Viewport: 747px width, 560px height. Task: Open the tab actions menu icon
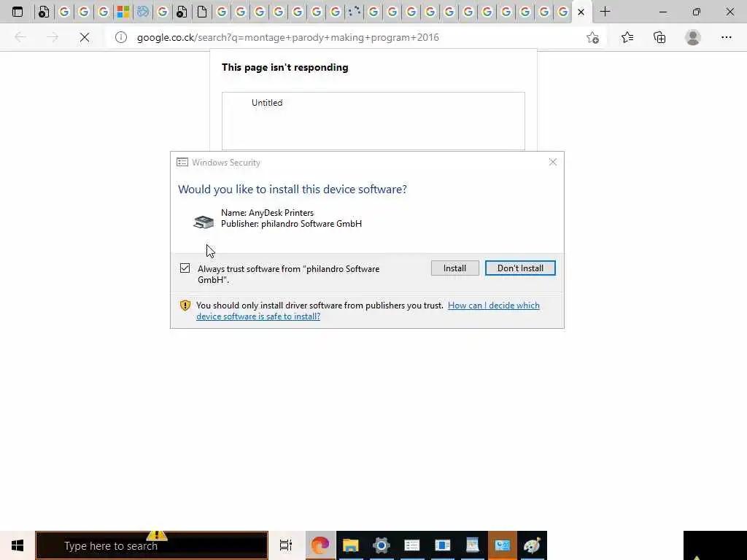pos(18,12)
